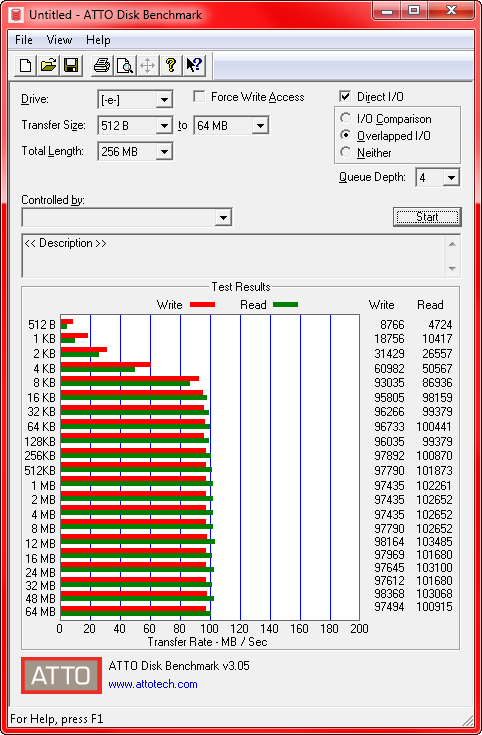Open the Total Length 256 MB dropdown
This screenshot has width=482, height=735.
click(x=135, y=151)
